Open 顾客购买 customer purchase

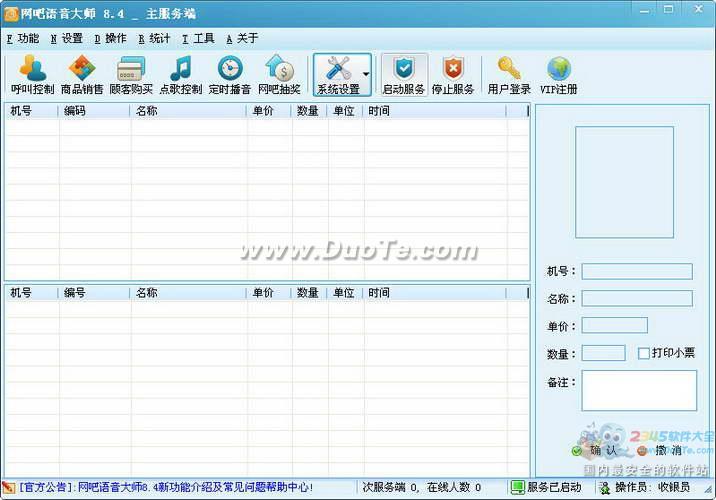(x=131, y=75)
